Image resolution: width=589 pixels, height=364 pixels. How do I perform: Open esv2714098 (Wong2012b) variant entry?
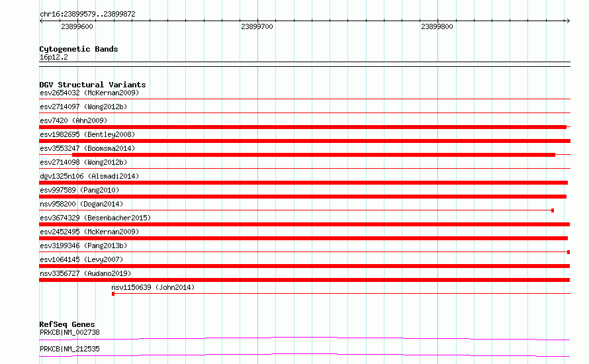click(x=83, y=162)
